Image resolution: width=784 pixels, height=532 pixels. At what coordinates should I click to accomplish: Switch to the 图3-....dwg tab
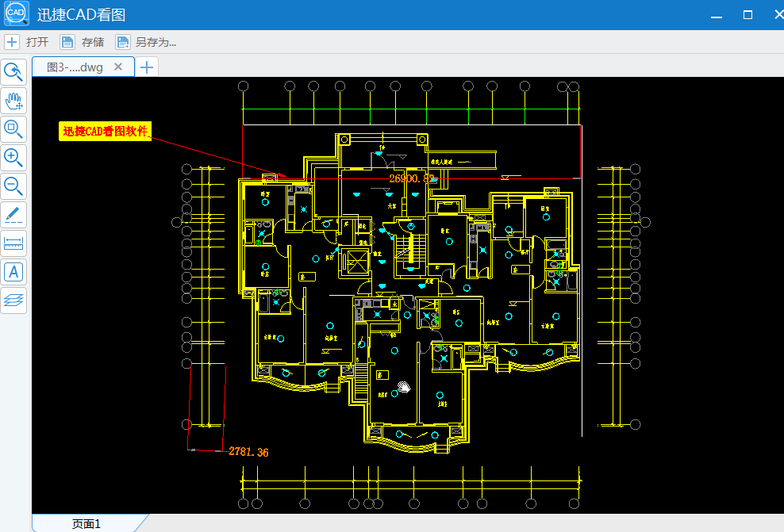pyautogui.click(x=75, y=67)
